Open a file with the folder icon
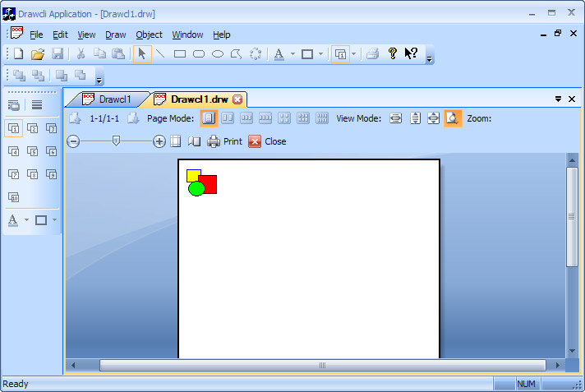 coord(38,53)
